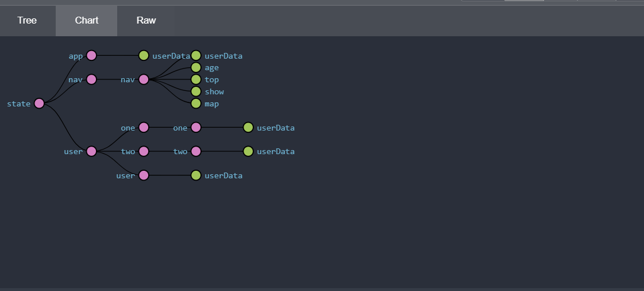Screen dimensions: 644x291
Task: Click the first pink two node
Action: tap(144, 151)
